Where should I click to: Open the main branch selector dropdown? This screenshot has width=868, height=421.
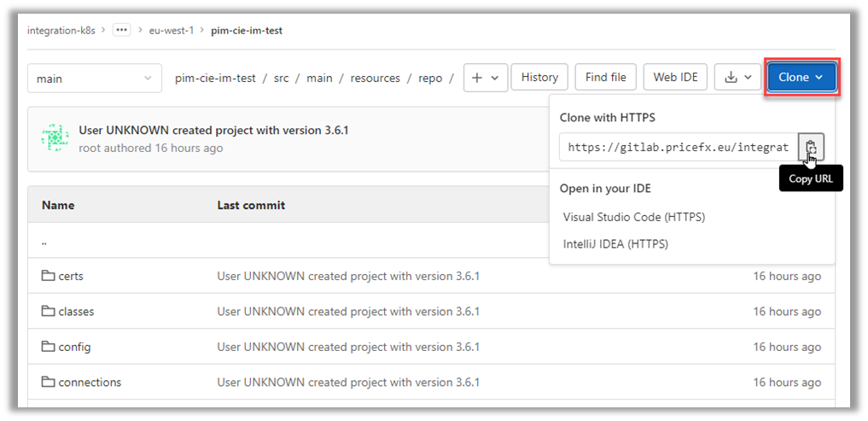[x=94, y=79]
